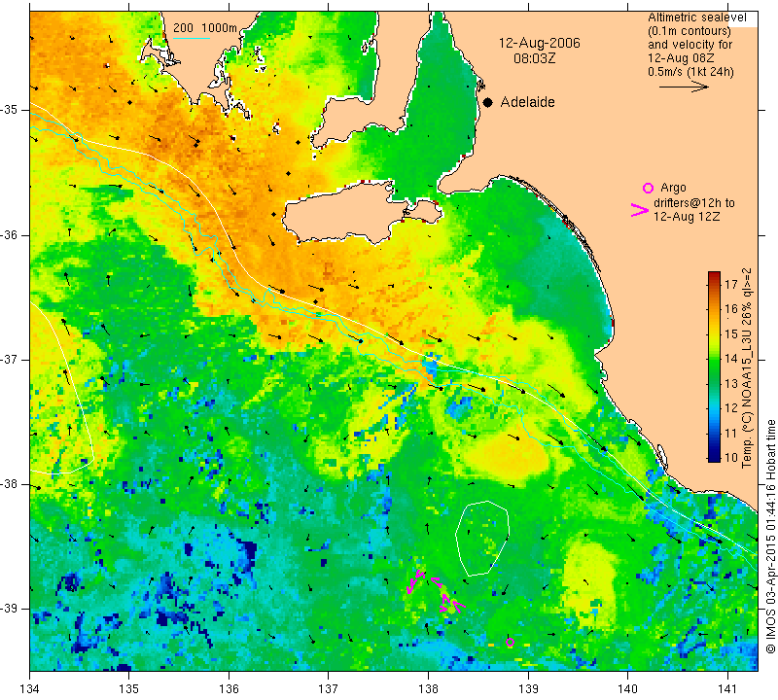The height and width of the screenshot is (700, 778).
Task: Click the longitude axis label 139
Action: pos(528,688)
